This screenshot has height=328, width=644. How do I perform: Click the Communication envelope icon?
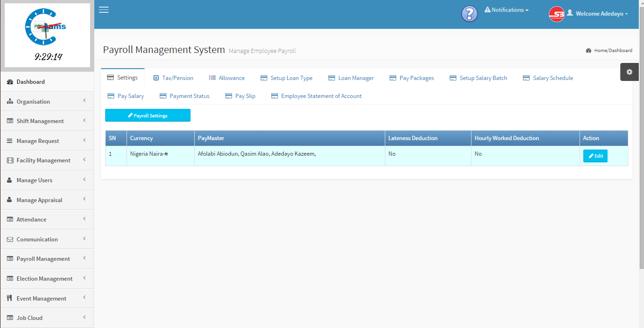pos(10,239)
